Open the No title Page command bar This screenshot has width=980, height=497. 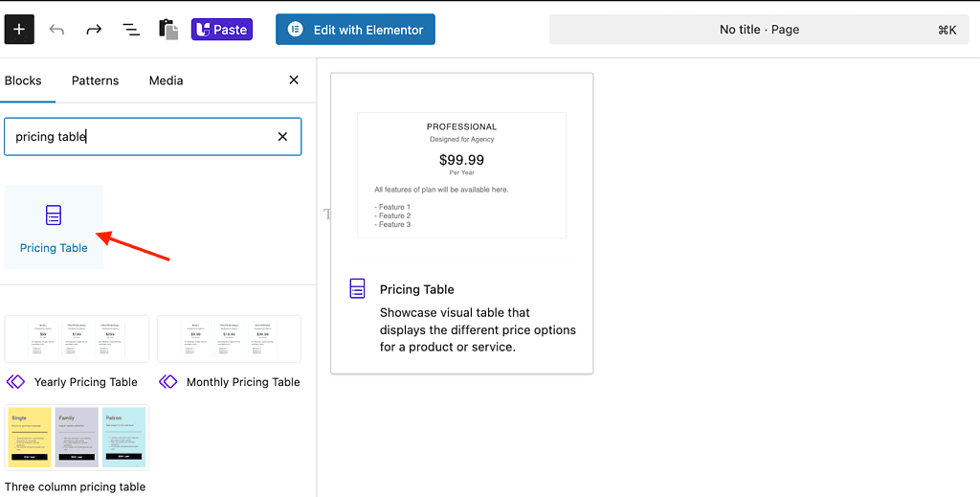[759, 30]
